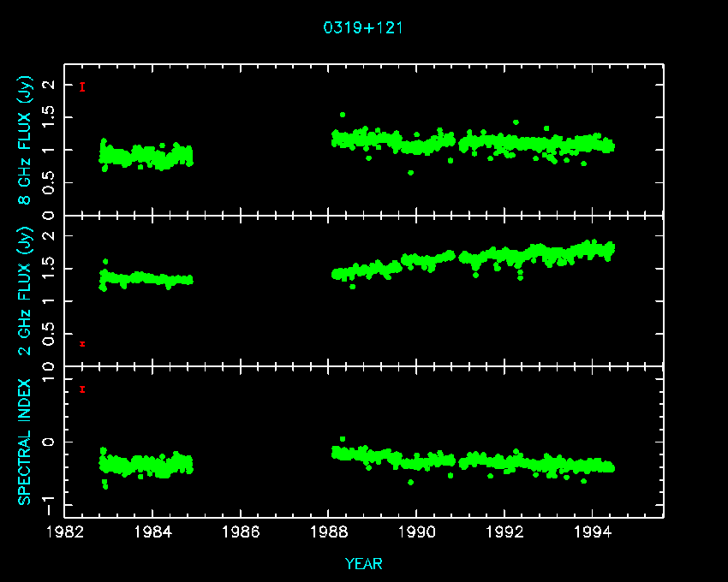Click the highest 8 GHz outlier point near 1988
The height and width of the screenshot is (582, 728).
pos(343,115)
